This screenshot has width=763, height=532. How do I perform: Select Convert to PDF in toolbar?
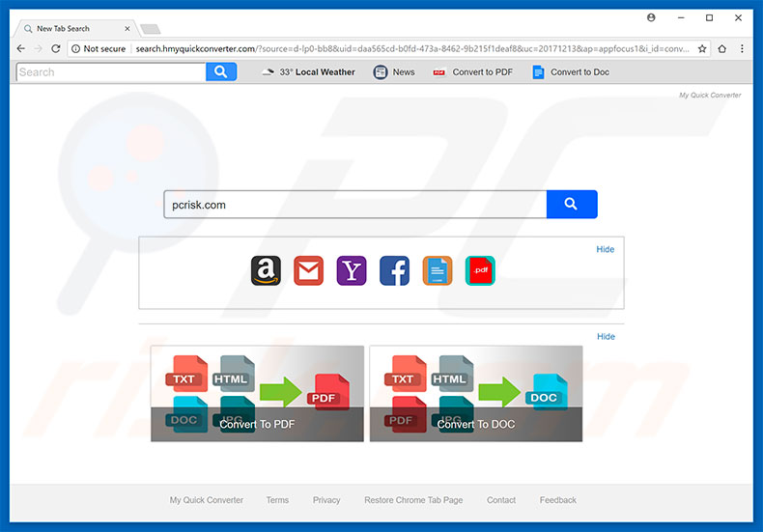tap(473, 72)
